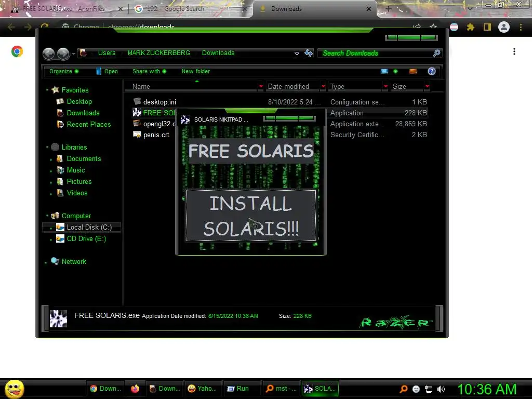Screen dimensions: 532x399
Task: Click the Explorer back navigation arrow
Action: (x=49, y=54)
